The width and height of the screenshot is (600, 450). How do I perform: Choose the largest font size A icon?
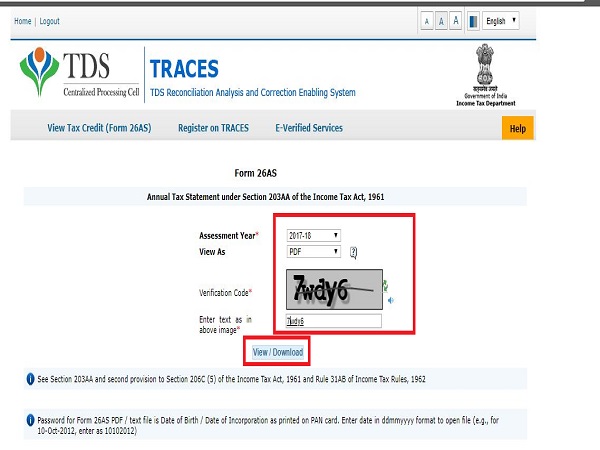pos(456,20)
